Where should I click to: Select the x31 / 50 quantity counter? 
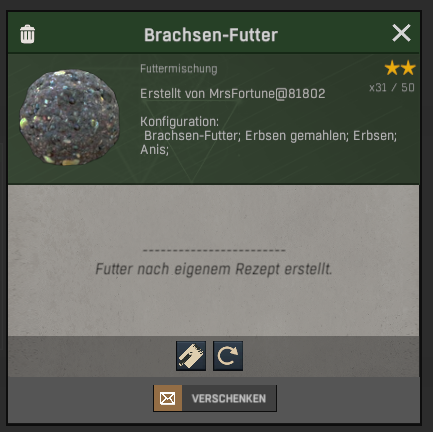(392, 88)
